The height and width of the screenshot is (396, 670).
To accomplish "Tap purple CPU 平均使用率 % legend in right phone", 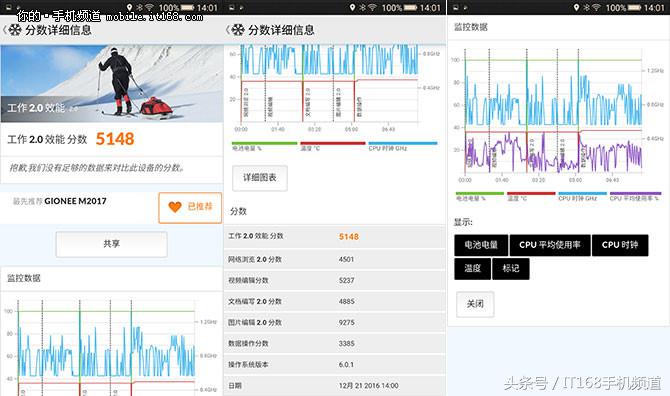I will coord(635,196).
